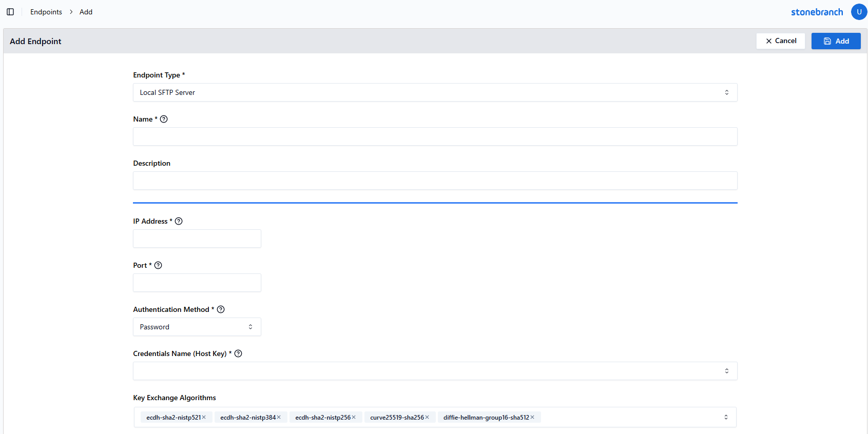Remove the curve25519-sha256 algorithm tag
Screen dimensions: 868x434
pyautogui.click(x=427, y=418)
